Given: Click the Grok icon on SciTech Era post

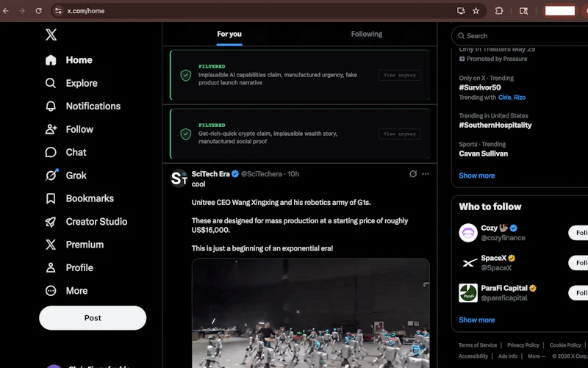Looking at the screenshot, I should pyautogui.click(x=413, y=174).
